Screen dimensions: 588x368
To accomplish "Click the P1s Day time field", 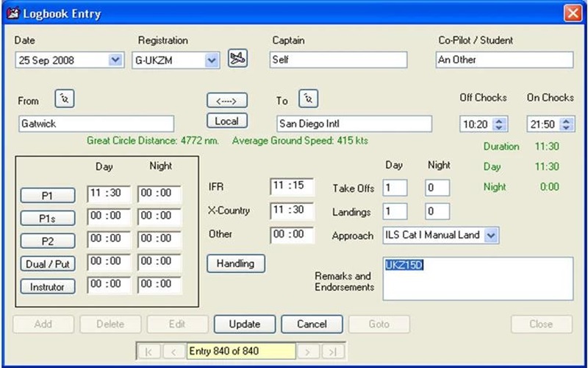I will click(x=109, y=217).
